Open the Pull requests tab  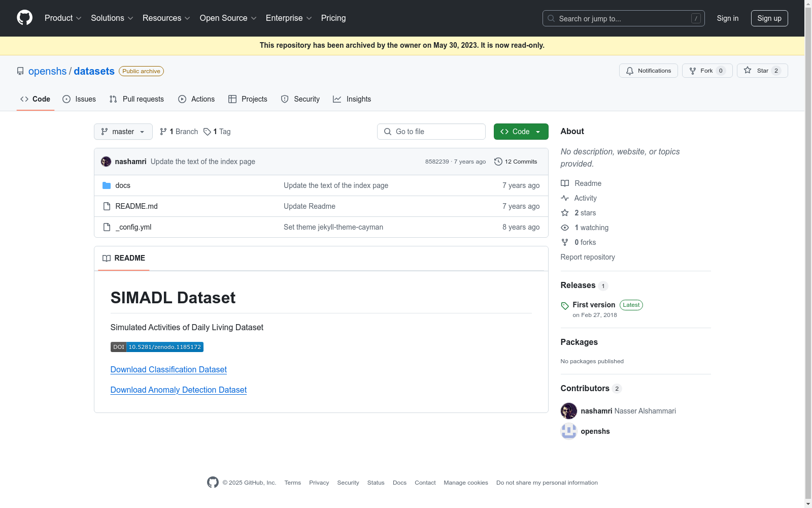coord(137,99)
